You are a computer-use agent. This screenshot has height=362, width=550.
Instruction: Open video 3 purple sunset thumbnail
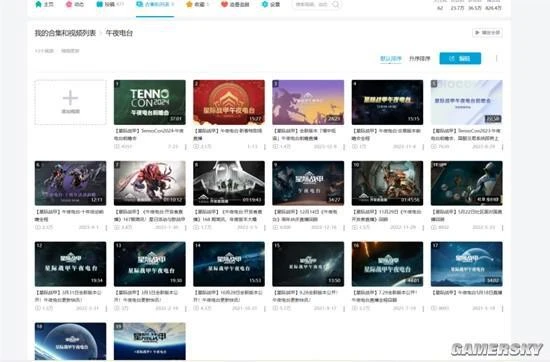[308, 102]
